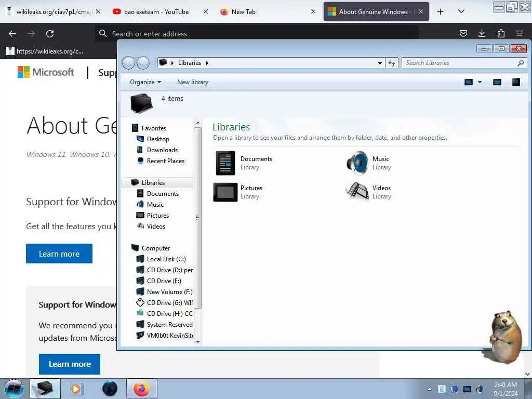
Task: Select Libraries node in navigation pane
Action: point(153,182)
